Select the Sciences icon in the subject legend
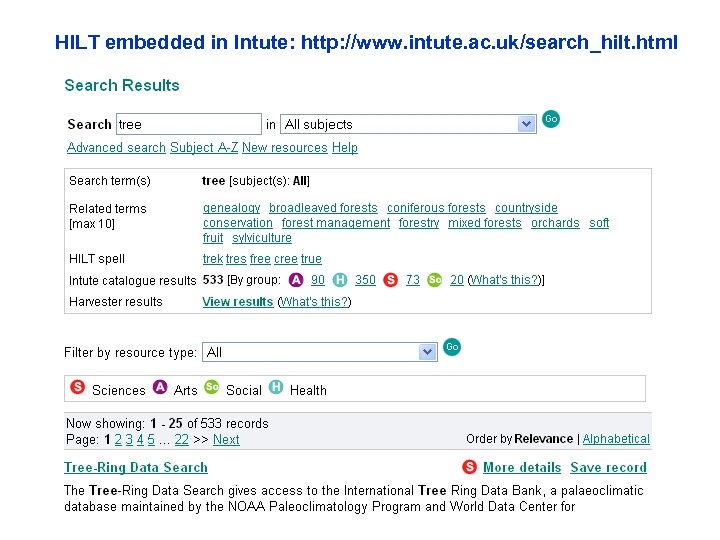The height and width of the screenshot is (540, 720). pyautogui.click(x=78, y=388)
